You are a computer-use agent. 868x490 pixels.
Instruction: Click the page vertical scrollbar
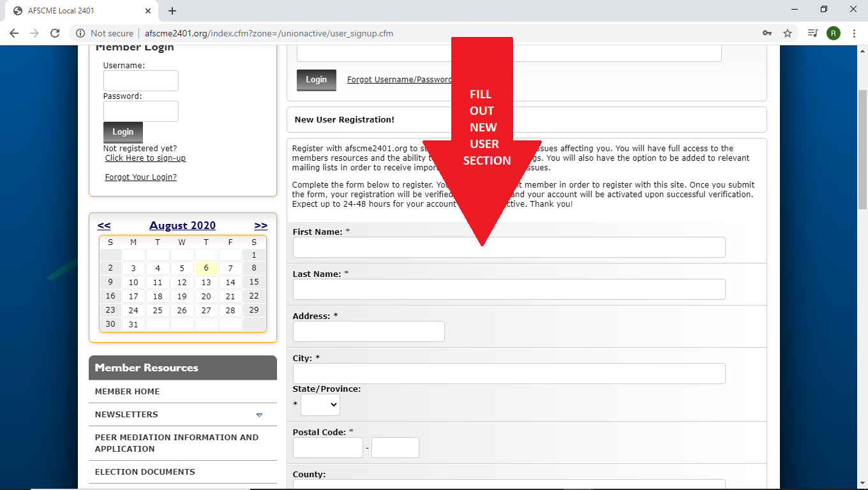(862, 150)
